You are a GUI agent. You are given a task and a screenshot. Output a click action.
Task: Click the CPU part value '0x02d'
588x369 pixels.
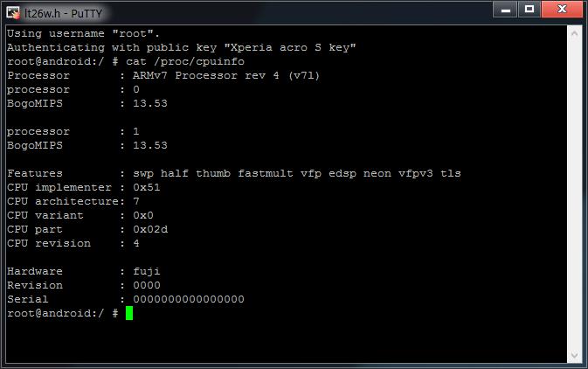point(150,229)
